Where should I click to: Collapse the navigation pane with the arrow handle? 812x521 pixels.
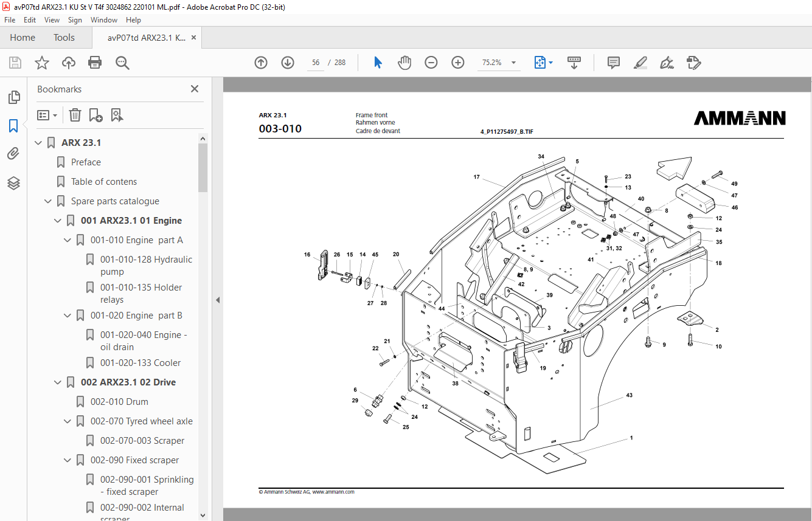click(x=218, y=300)
